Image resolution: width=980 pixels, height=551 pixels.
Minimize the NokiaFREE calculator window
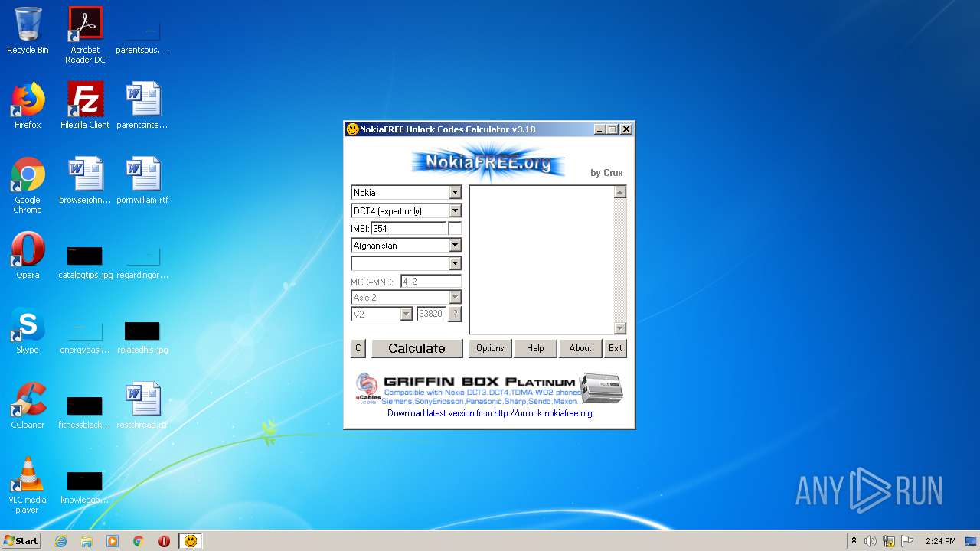pos(599,129)
